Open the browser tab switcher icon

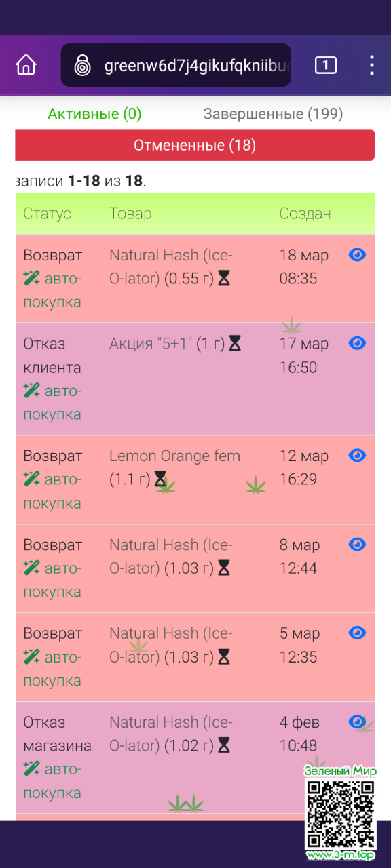point(326,65)
